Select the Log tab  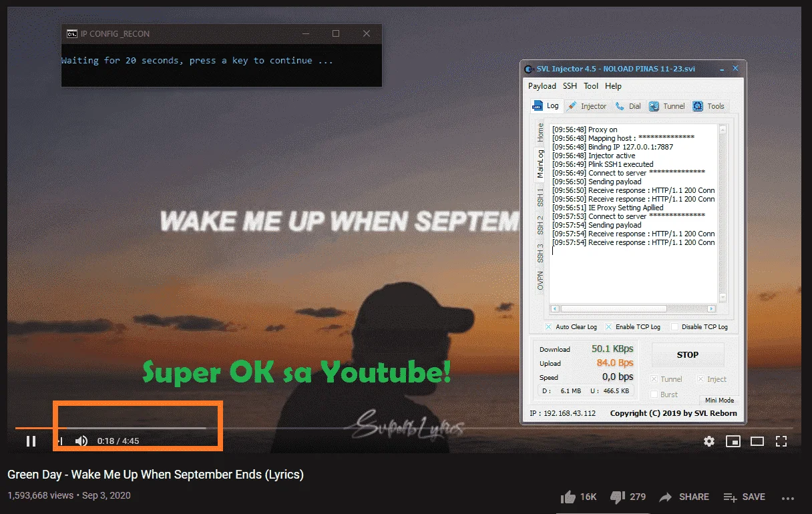pyautogui.click(x=546, y=105)
